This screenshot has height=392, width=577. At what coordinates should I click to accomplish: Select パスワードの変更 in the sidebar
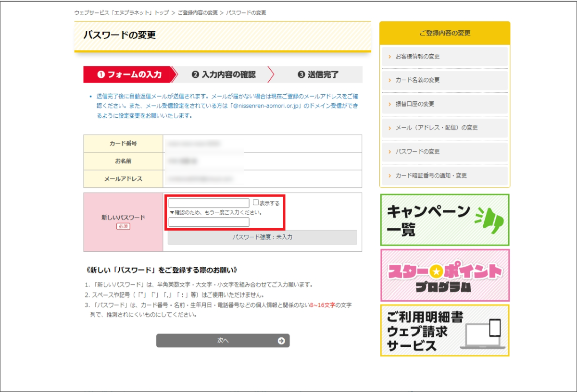445,152
